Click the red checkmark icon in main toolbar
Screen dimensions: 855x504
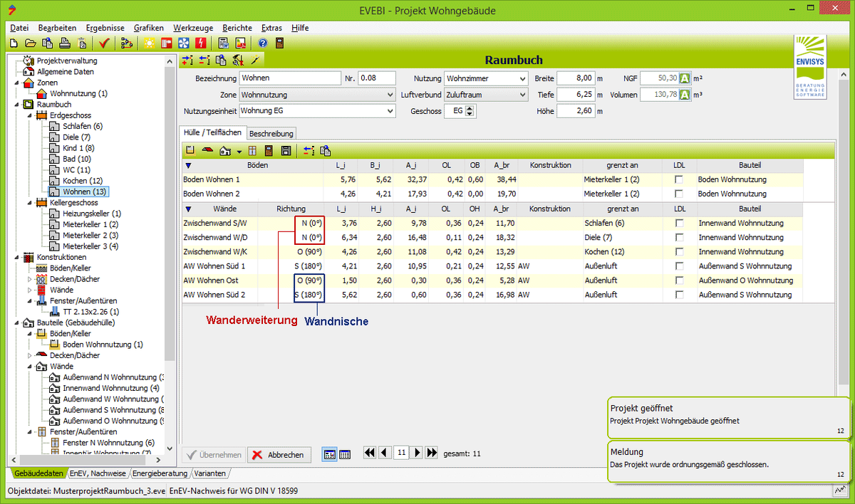coord(104,43)
